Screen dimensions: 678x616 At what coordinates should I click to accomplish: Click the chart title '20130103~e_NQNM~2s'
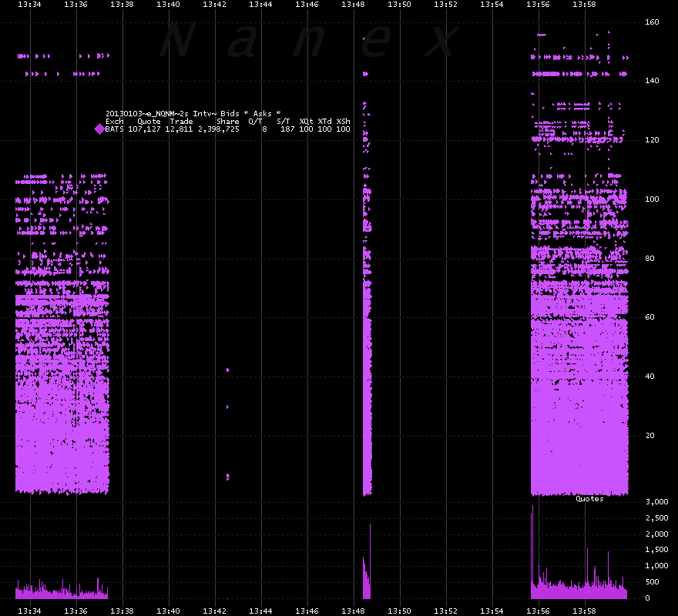click(147, 114)
